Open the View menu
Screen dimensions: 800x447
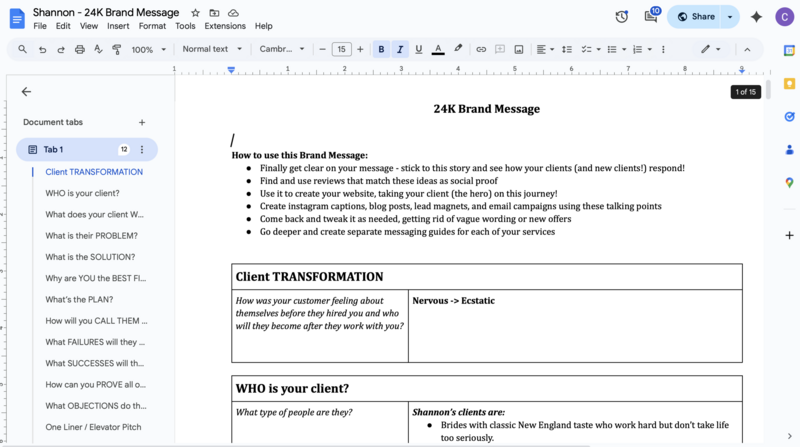[x=88, y=26]
